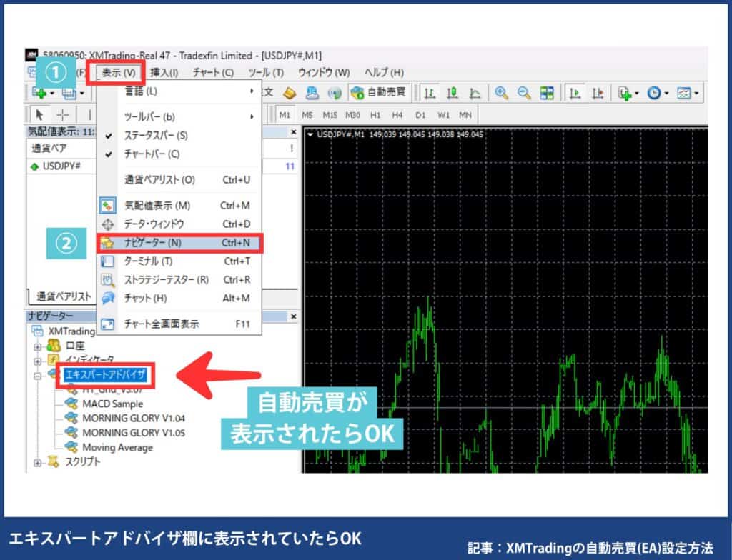
Task: Switch chart to candlesticks icon
Action: (x=452, y=94)
